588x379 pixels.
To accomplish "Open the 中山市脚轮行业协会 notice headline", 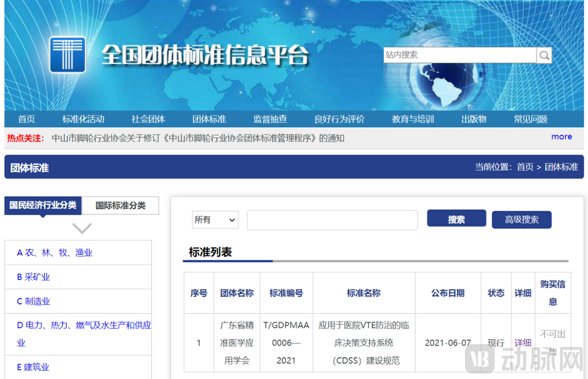I will point(198,138).
